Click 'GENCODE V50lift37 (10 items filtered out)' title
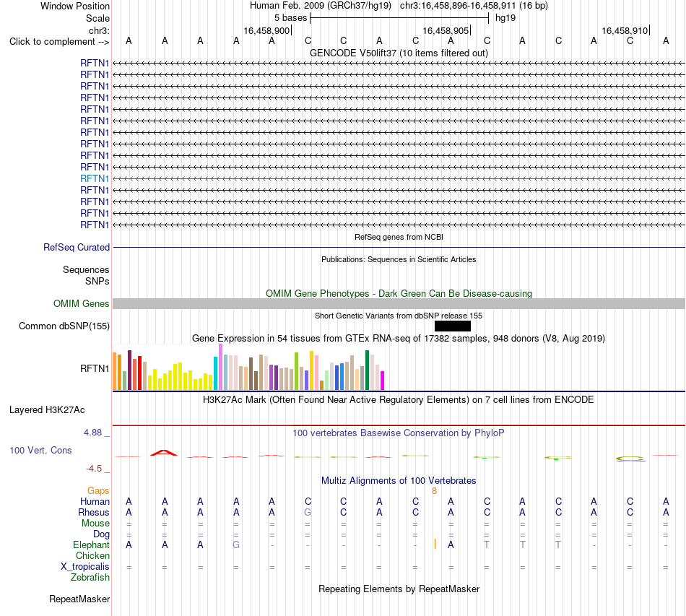Screen dimensions: 686x616 pos(399,53)
